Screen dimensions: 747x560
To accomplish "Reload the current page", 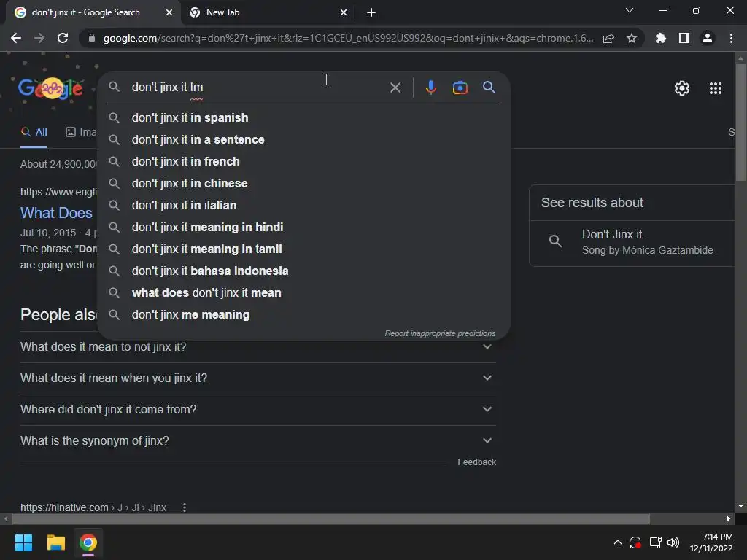I will point(63,38).
